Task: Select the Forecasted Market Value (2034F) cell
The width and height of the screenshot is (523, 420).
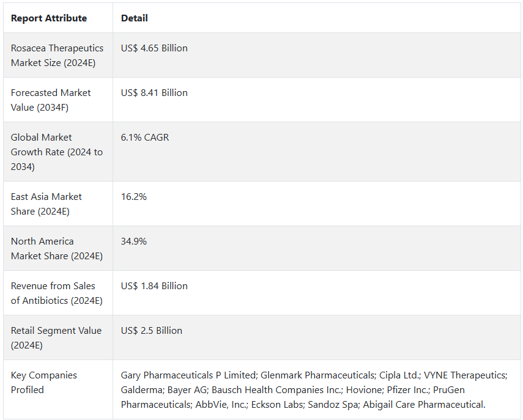Action: [x=58, y=100]
